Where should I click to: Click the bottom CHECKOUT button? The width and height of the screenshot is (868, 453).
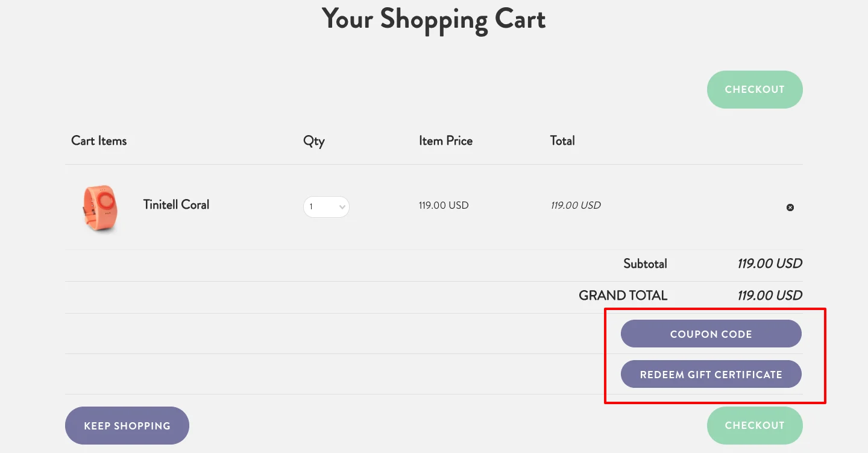pos(755,425)
